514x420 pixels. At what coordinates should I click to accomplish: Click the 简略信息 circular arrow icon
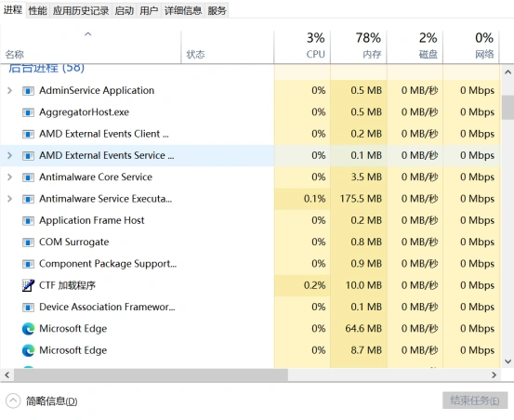point(13,400)
